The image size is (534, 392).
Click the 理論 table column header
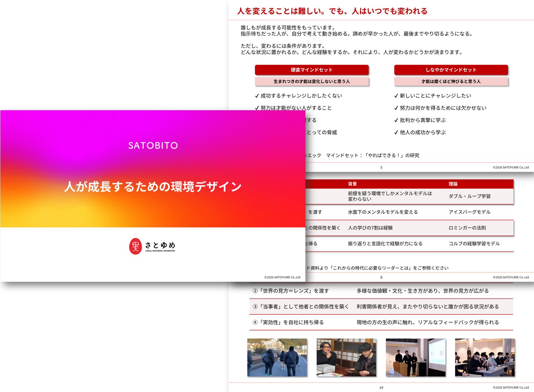coord(453,184)
